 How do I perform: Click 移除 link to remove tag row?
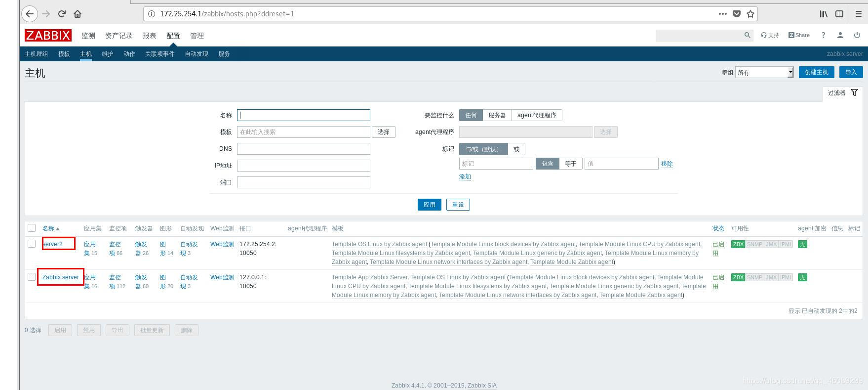pyautogui.click(x=667, y=164)
